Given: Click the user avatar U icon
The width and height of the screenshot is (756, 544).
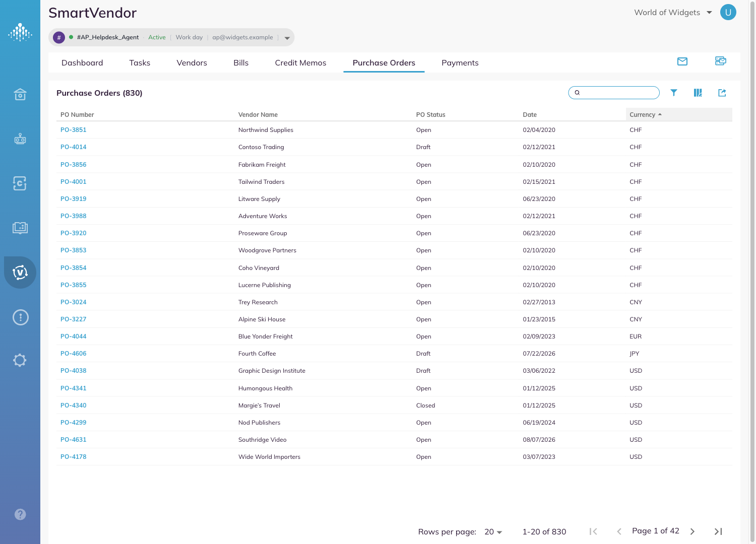Looking at the screenshot, I should tap(728, 12).
